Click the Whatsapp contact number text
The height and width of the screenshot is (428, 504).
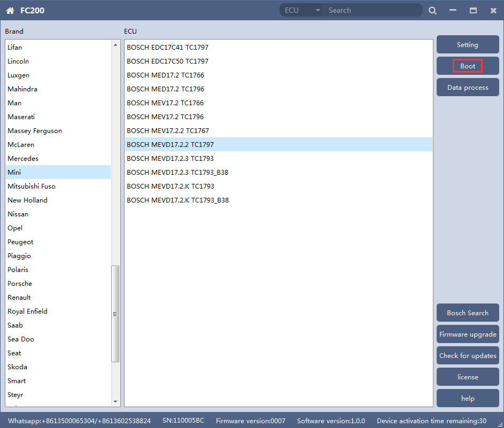point(80,421)
